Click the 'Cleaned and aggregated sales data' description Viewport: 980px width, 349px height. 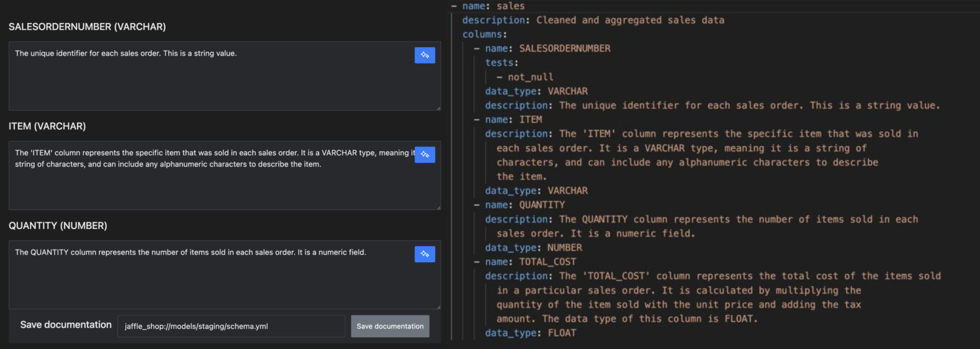coord(630,20)
